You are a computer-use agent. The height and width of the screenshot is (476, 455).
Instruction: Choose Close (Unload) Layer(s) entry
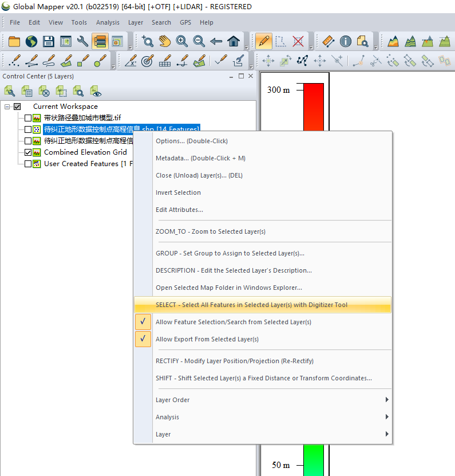pyautogui.click(x=263, y=175)
